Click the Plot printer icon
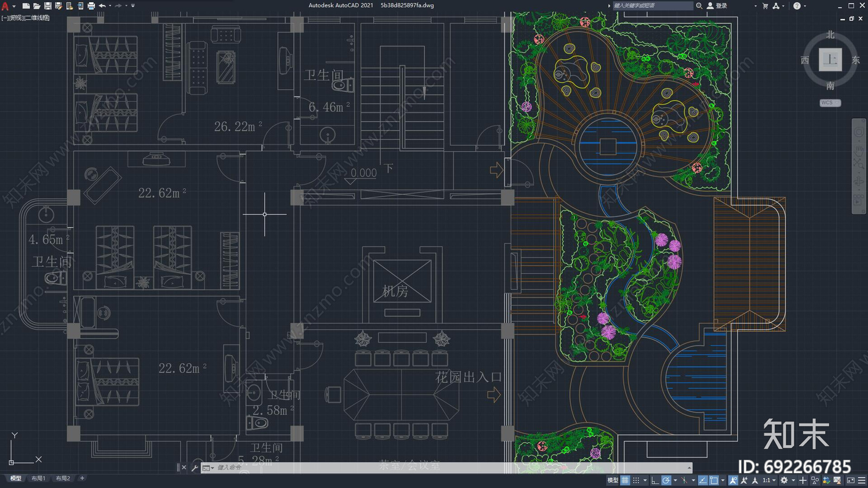This screenshot has height=488, width=868. (x=91, y=5)
